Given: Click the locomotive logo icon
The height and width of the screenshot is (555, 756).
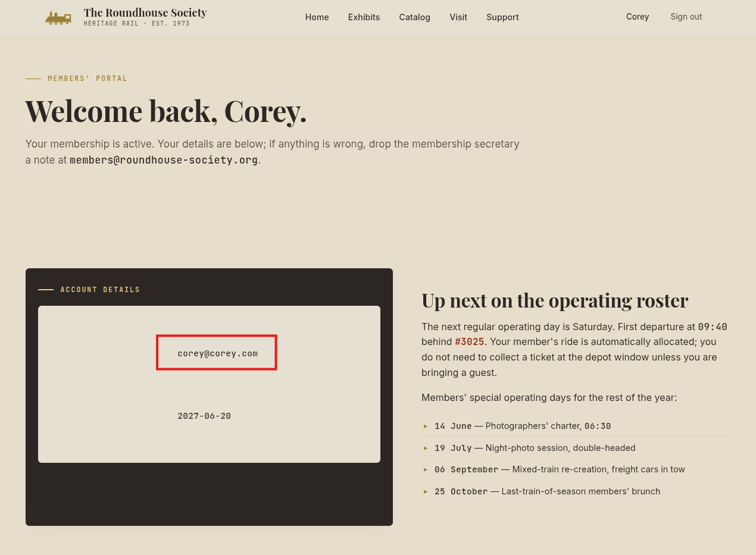Looking at the screenshot, I should point(58,18).
